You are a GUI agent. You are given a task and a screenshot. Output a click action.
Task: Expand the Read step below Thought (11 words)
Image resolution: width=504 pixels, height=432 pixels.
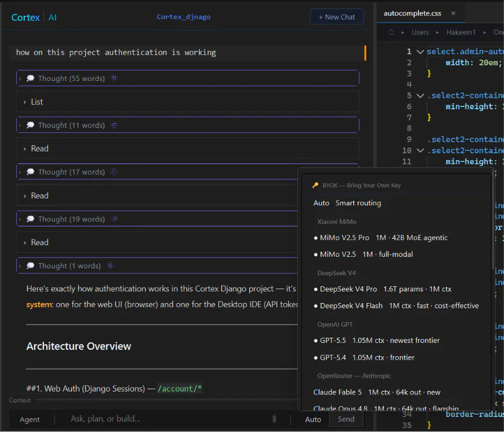(x=187, y=148)
